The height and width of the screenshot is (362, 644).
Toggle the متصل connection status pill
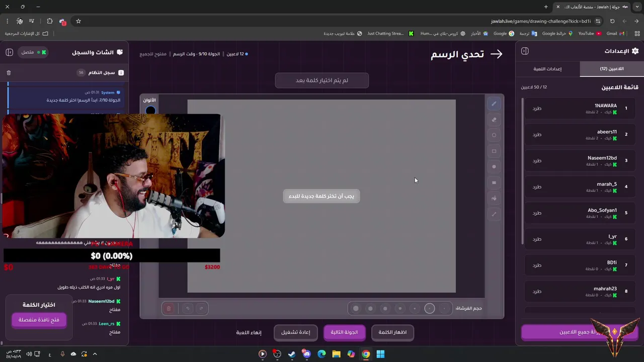coord(33,52)
